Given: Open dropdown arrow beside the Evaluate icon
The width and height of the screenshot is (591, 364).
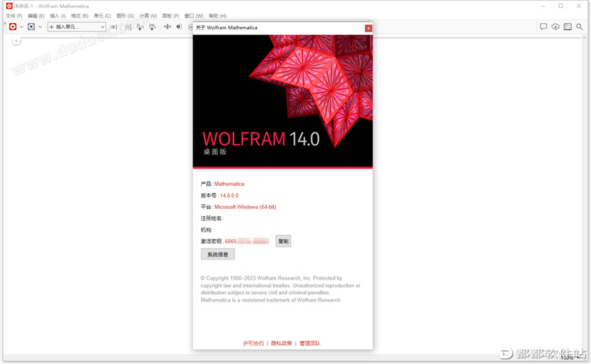Looking at the screenshot, I should point(22,27).
